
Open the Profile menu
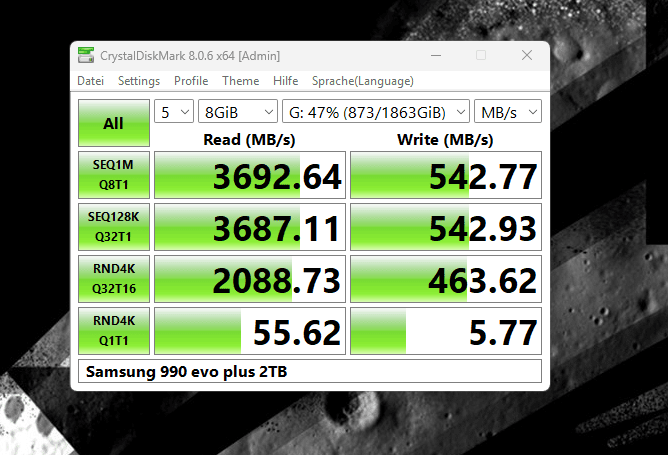tap(191, 81)
